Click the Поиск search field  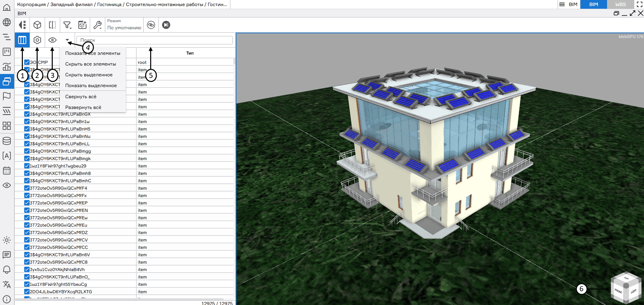click(x=155, y=40)
